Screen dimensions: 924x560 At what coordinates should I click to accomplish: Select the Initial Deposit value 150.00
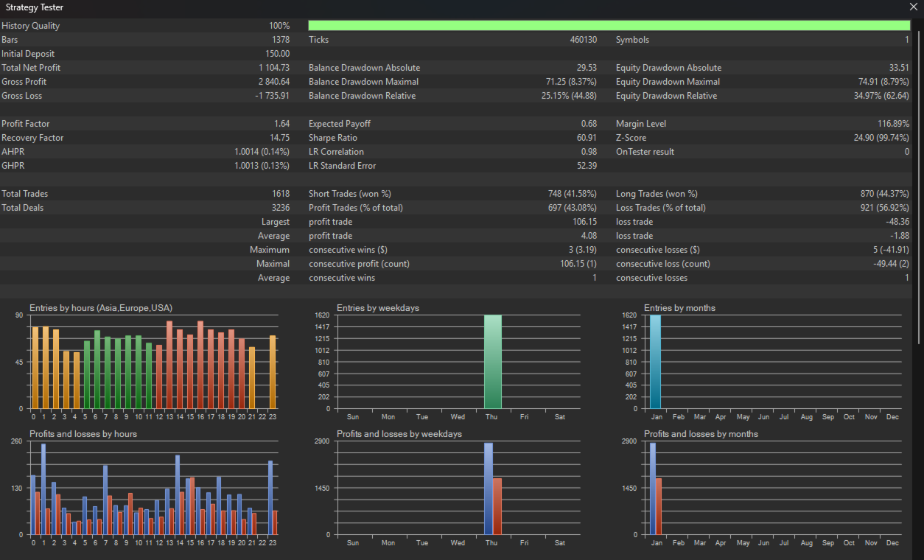click(277, 54)
